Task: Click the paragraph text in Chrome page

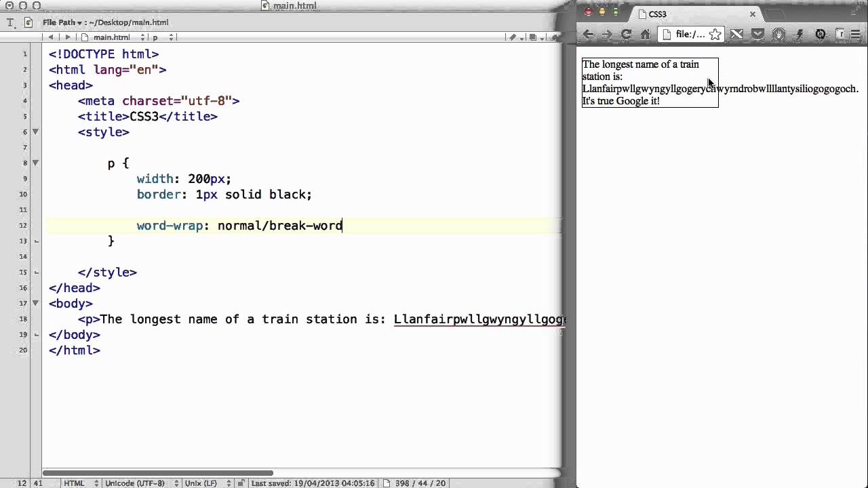Action: tap(650, 83)
